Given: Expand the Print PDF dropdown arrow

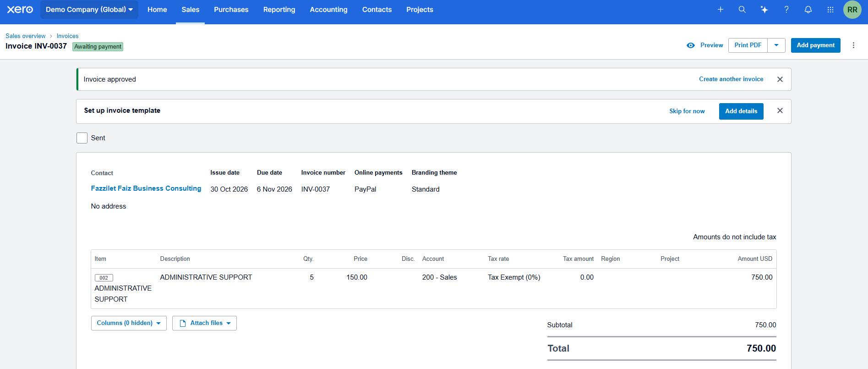Looking at the screenshot, I should click(776, 45).
